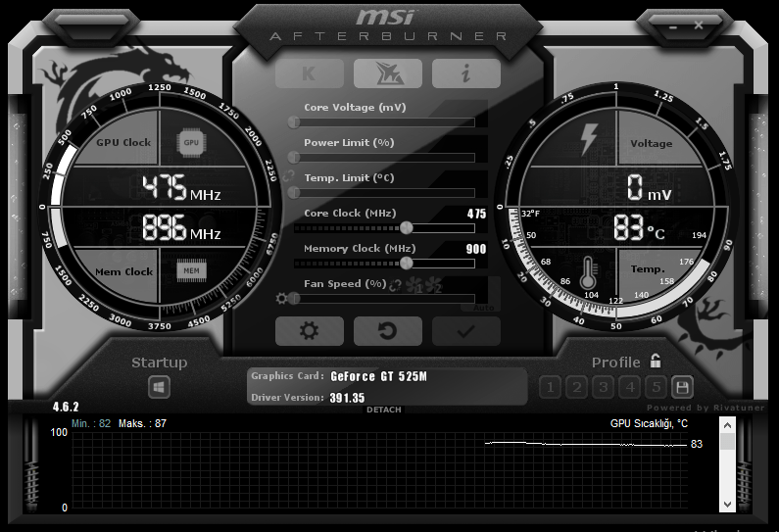Select profile slot 3
The width and height of the screenshot is (779, 532).
(x=604, y=387)
